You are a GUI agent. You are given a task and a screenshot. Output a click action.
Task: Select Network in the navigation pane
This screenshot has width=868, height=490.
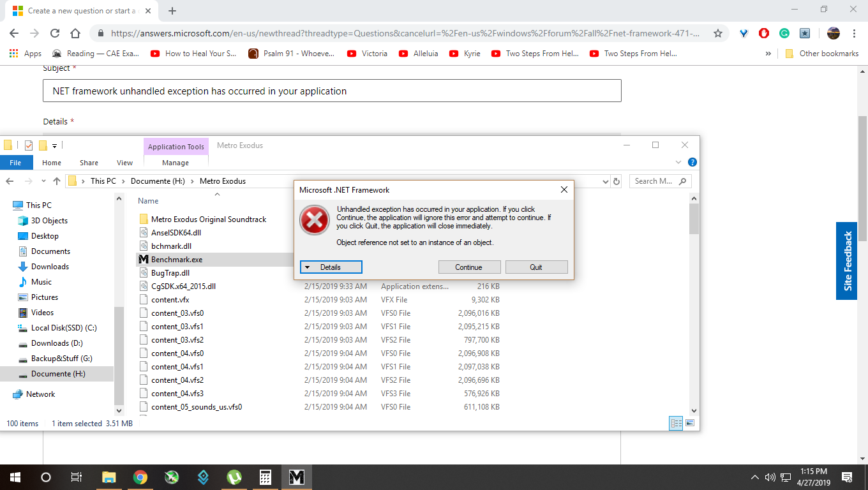point(40,394)
